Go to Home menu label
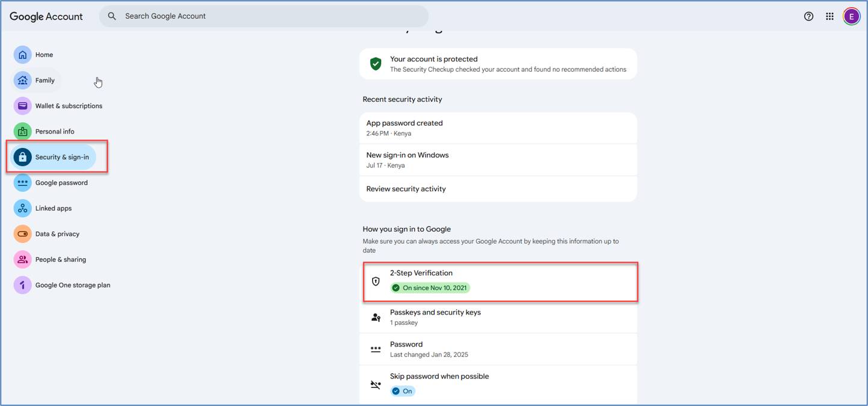 click(x=44, y=55)
